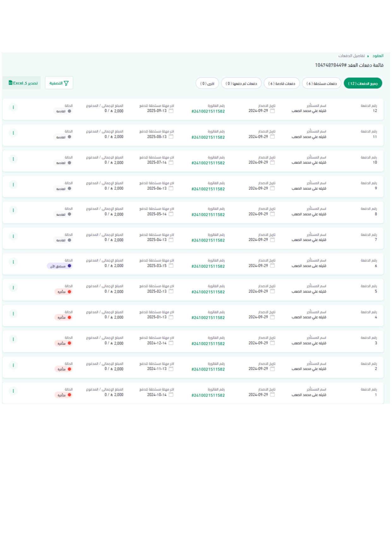Open the three-dot menu for payment 6
This screenshot has height=555, width=392.
[x=13, y=262]
